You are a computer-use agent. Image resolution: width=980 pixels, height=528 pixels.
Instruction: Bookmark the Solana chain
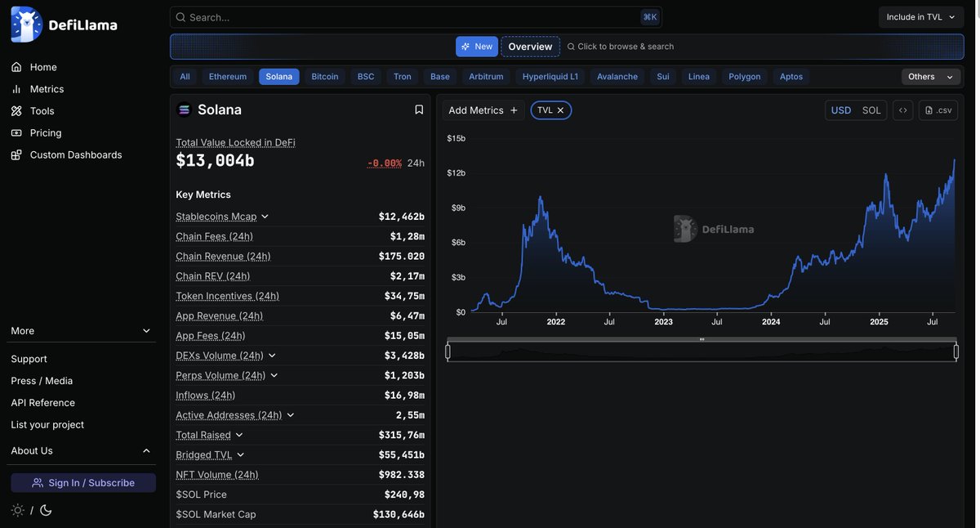419,110
